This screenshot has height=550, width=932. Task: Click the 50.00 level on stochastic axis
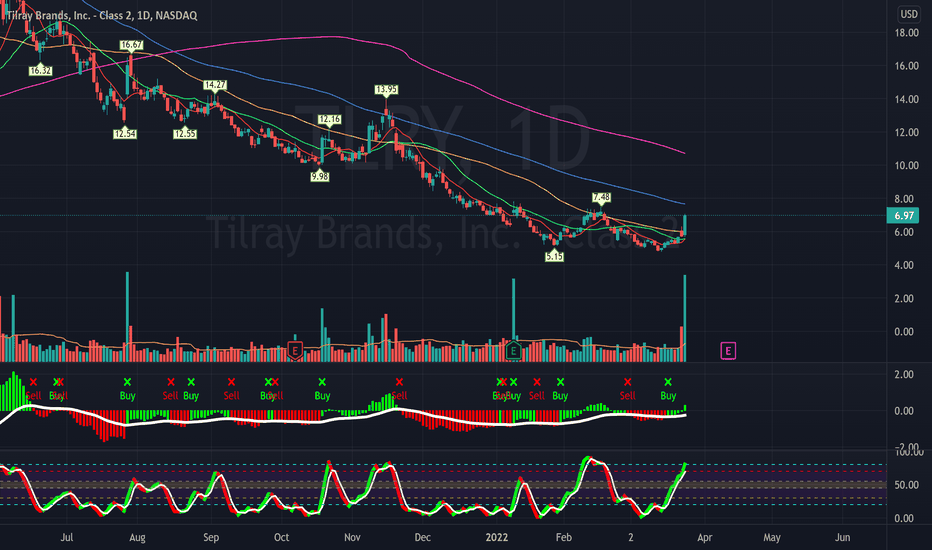pos(907,485)
